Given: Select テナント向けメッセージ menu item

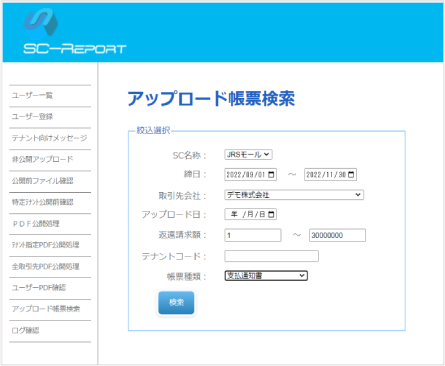Looking at the screenshot, I should point(49,138).
